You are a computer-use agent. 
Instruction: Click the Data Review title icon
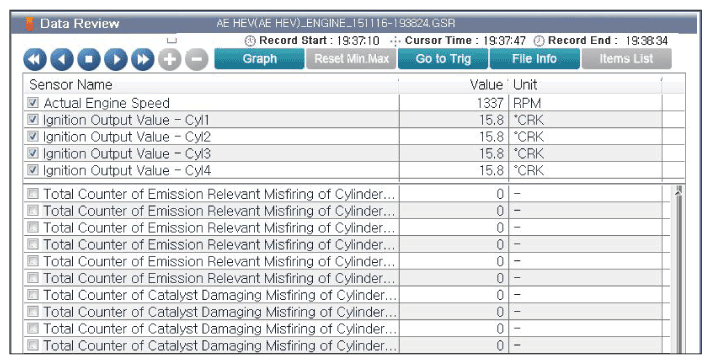(x=29, y=24)
